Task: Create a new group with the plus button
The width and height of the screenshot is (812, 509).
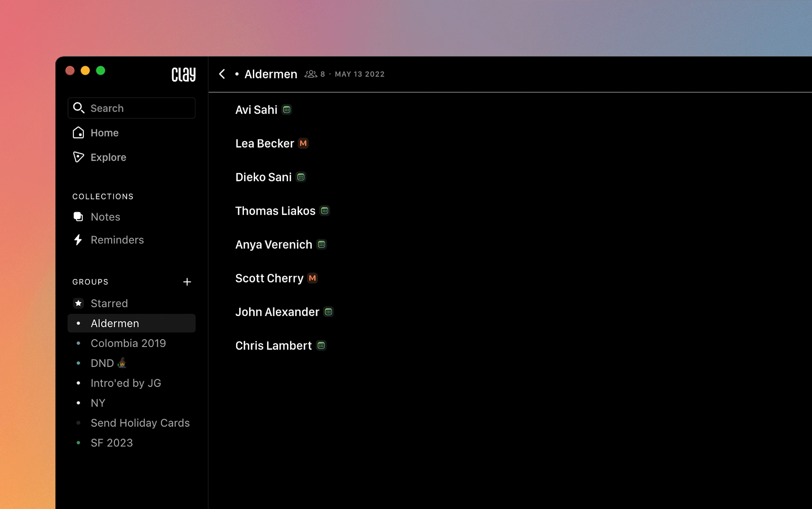Action: point(187,282)
